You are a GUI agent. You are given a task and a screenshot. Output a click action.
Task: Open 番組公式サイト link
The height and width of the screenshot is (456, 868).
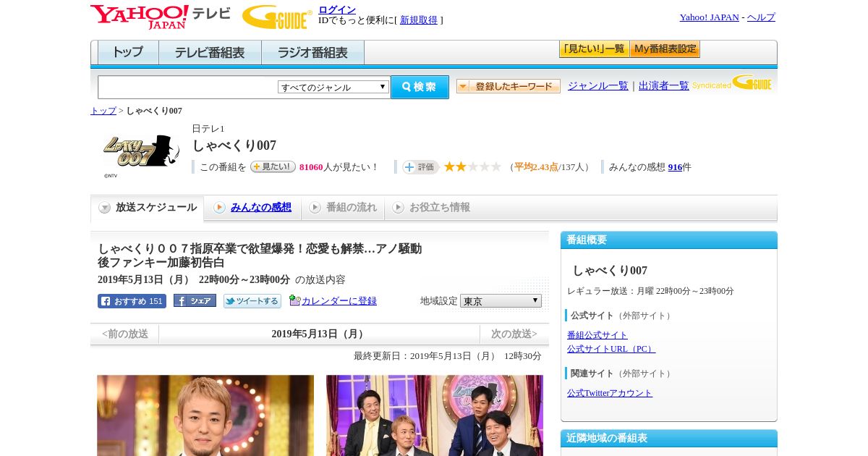click(x=597, y=335)
